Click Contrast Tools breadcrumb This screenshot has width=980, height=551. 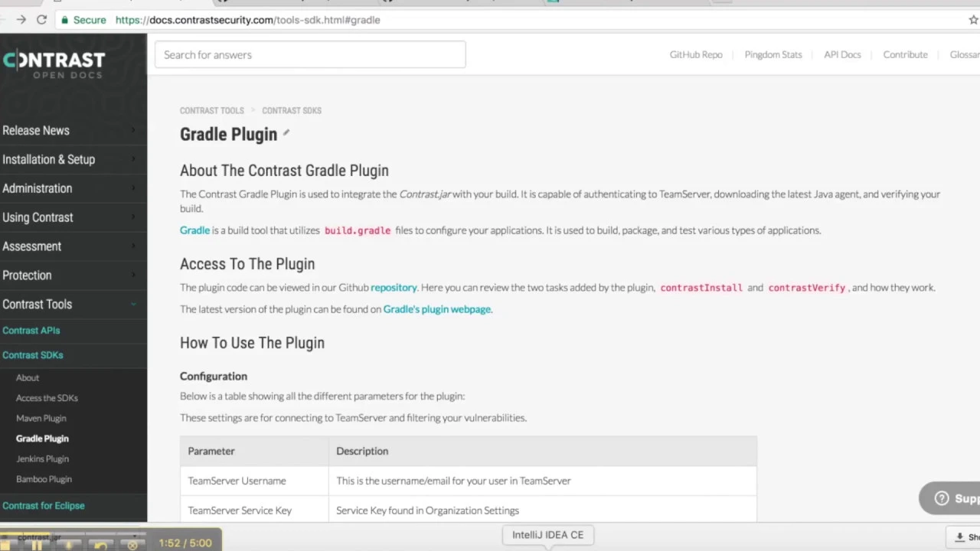(x=212, y=110)
